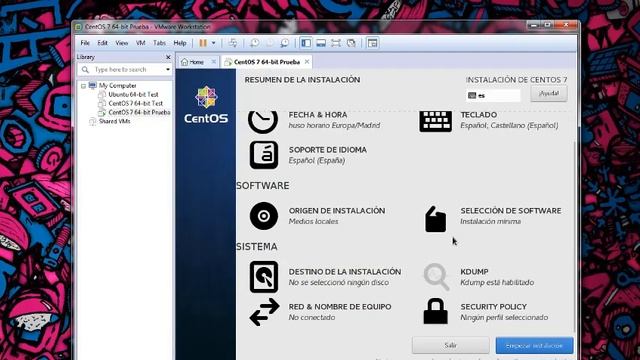Open ORIGEN DE INSTALACIÓN label
Viewport: 640px width, 360px height.
[x=337, y=211]
